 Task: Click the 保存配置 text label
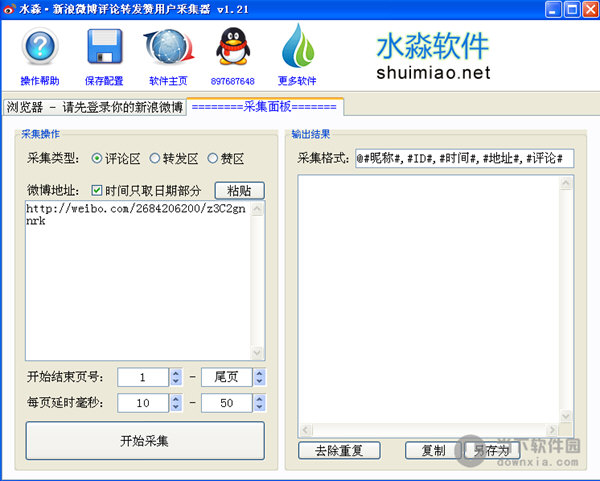point(104,81)
